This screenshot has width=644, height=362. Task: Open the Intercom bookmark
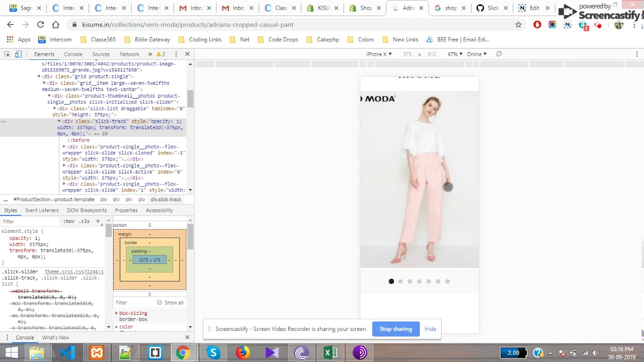55,39
